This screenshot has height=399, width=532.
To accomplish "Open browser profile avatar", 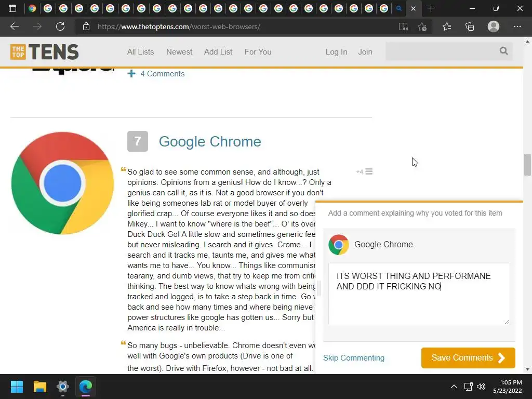I will point(494,26).
